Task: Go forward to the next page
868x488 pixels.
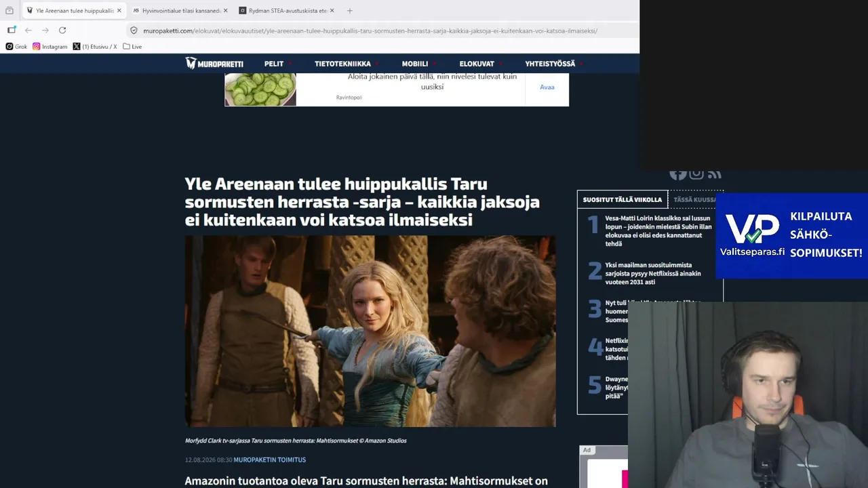Action: (x=45, y=30)
